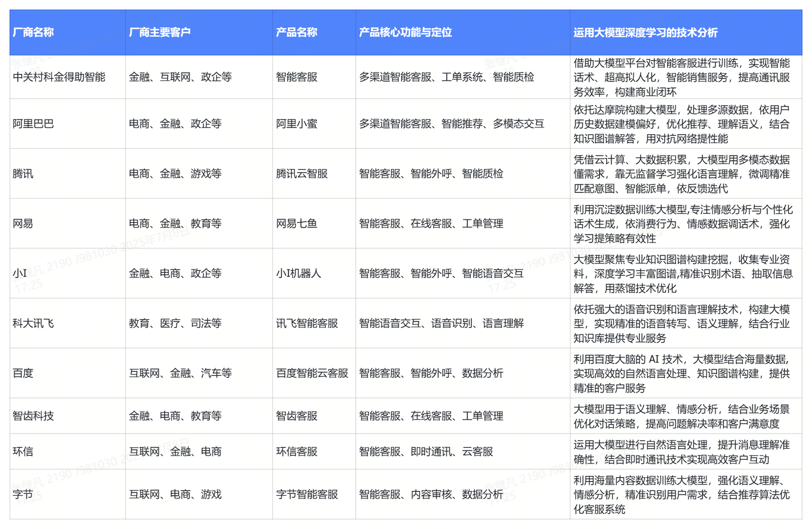The height and width of the screenshot is (529, 812).
Task: Click the 腾讯 vendor row name
Action: 24,173
